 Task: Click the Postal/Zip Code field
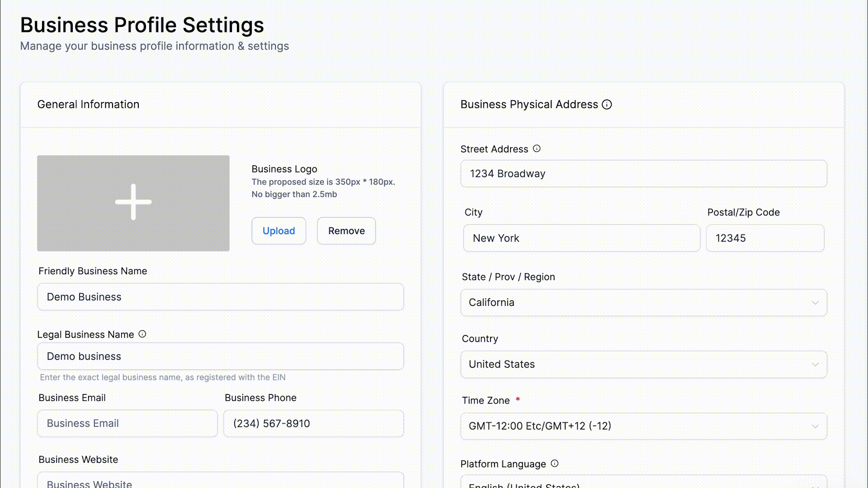click(x=765, y=238)
